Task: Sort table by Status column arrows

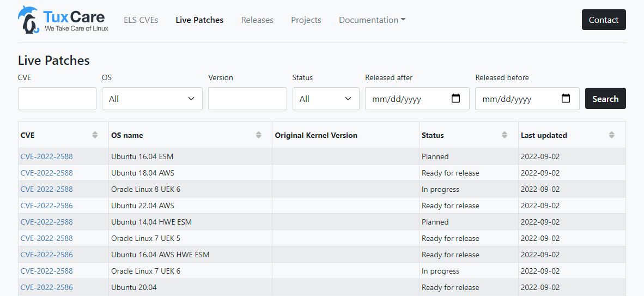Action: tap(505, 135)
